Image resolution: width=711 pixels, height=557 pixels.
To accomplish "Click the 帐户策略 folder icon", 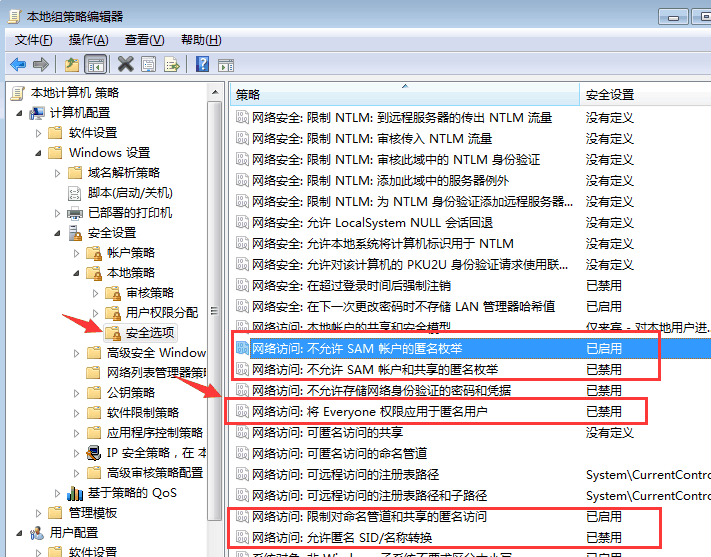I will pos(94,253).
